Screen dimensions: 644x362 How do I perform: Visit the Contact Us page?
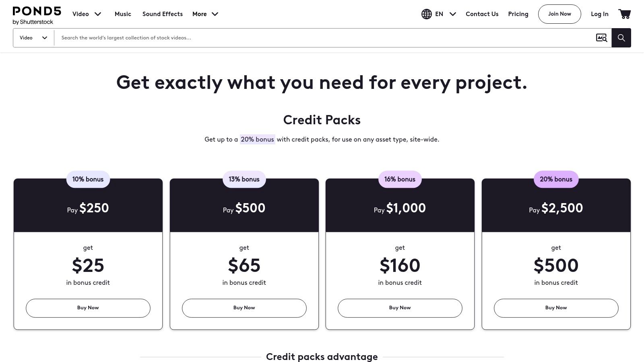point(482,14)
